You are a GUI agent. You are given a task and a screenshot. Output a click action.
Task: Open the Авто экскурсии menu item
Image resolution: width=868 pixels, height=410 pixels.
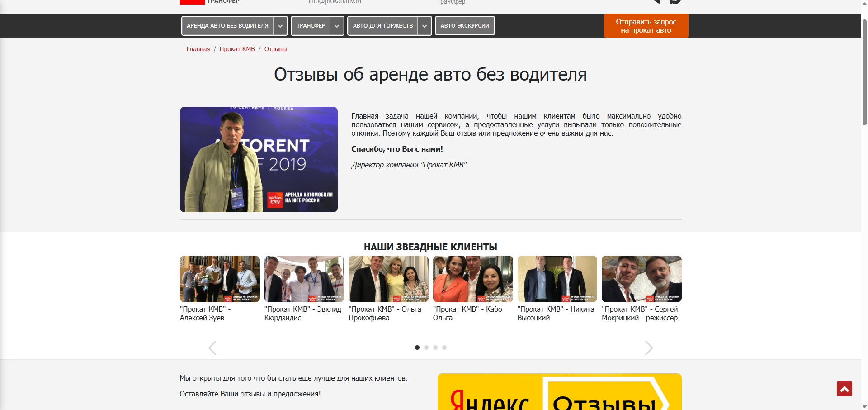tap(465, 26)
